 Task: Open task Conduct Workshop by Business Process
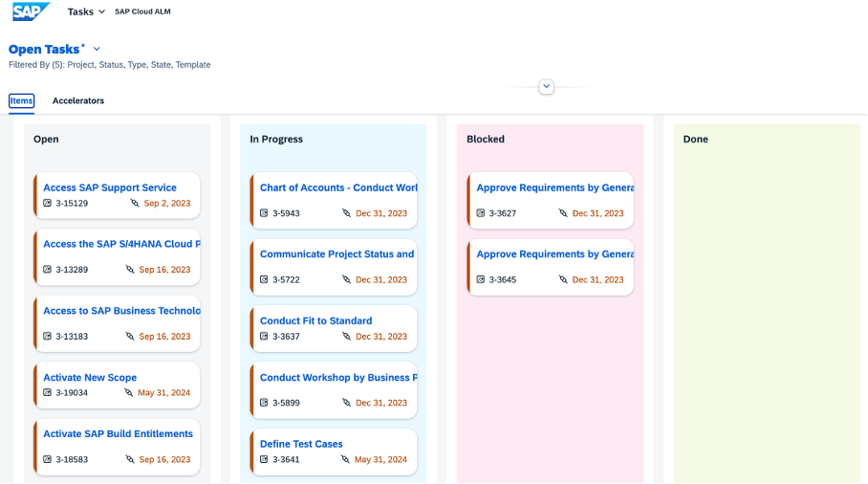[338, 378]
